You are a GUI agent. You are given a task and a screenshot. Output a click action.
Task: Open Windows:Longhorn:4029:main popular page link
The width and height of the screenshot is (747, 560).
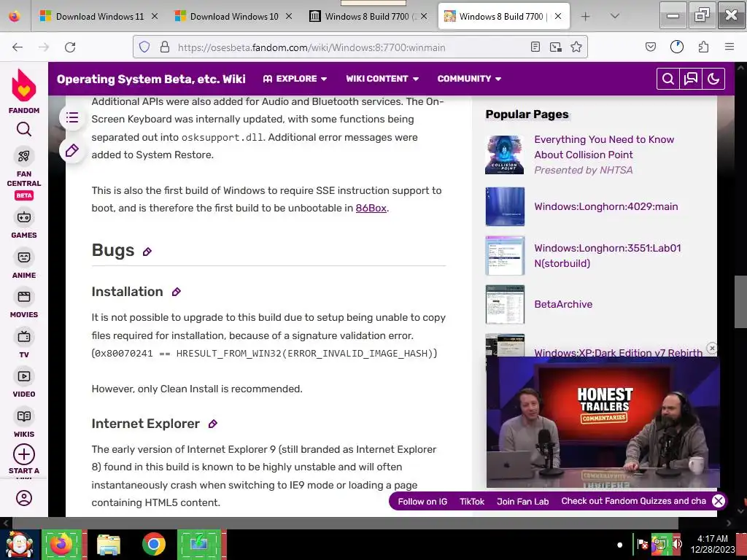point(606,206)
